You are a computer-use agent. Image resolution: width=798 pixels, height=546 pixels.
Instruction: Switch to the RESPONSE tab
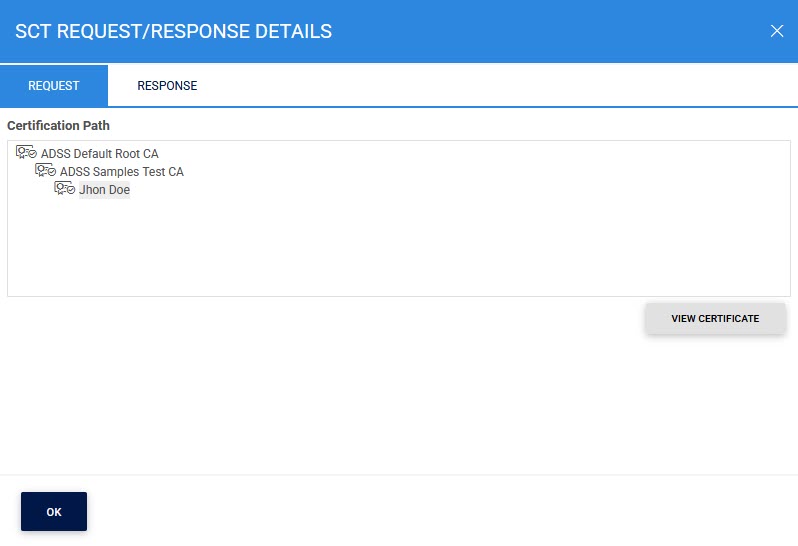click(167, 86)
